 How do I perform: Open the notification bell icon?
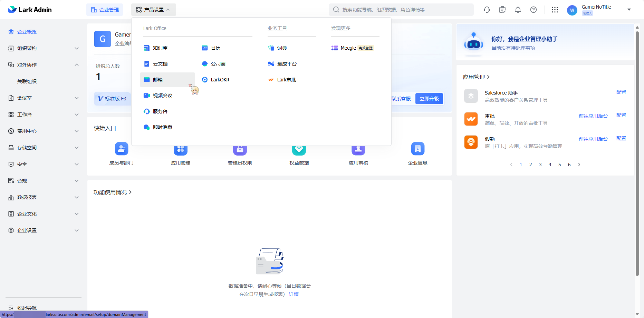coord(518,10)
